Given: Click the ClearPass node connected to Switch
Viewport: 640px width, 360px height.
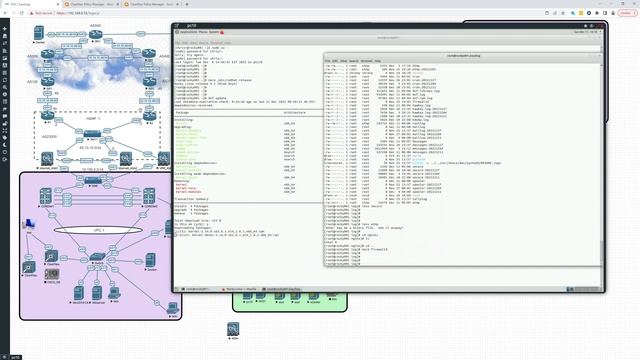Looking at the screenshot, I should coord(52,257).
